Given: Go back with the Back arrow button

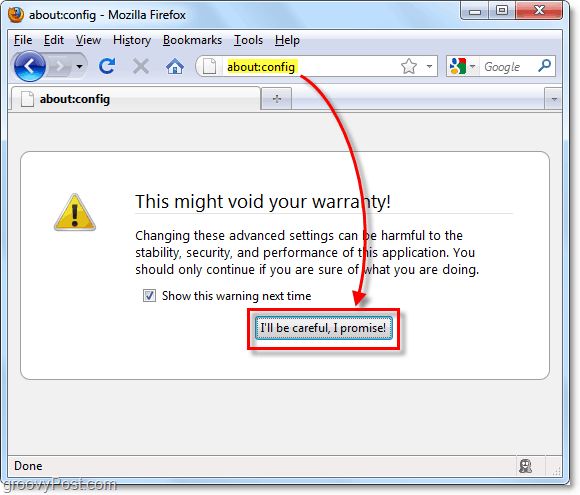Looking at the screenshot, I should tap(30, 67).
